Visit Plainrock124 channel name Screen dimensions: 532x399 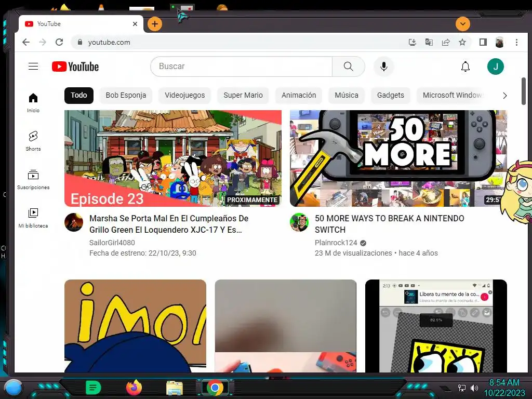336,243
